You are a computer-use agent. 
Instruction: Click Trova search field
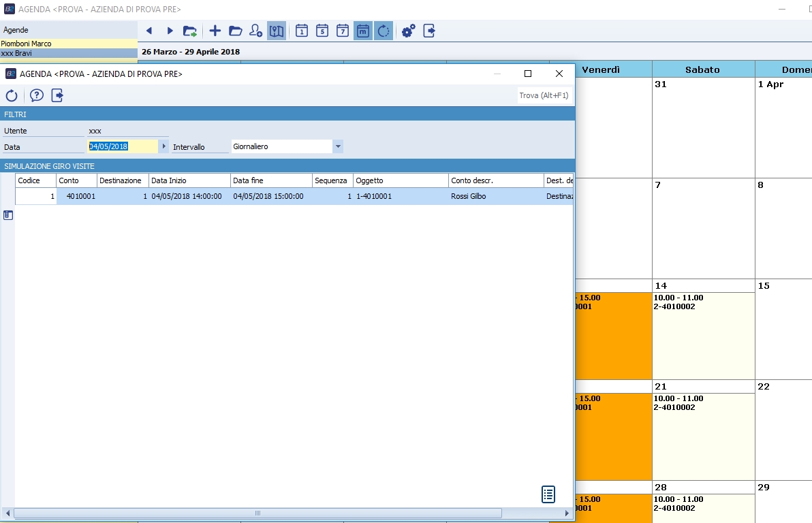pos(544,95)
